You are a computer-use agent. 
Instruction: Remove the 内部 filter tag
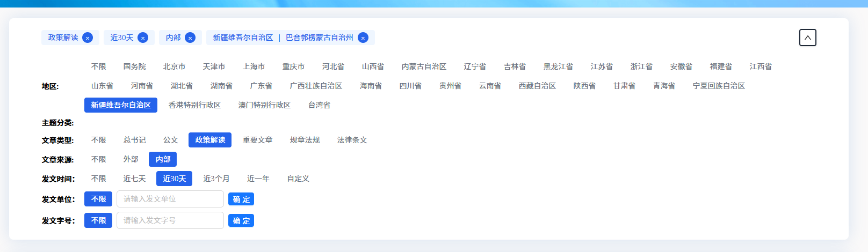(x=190, y=38)
